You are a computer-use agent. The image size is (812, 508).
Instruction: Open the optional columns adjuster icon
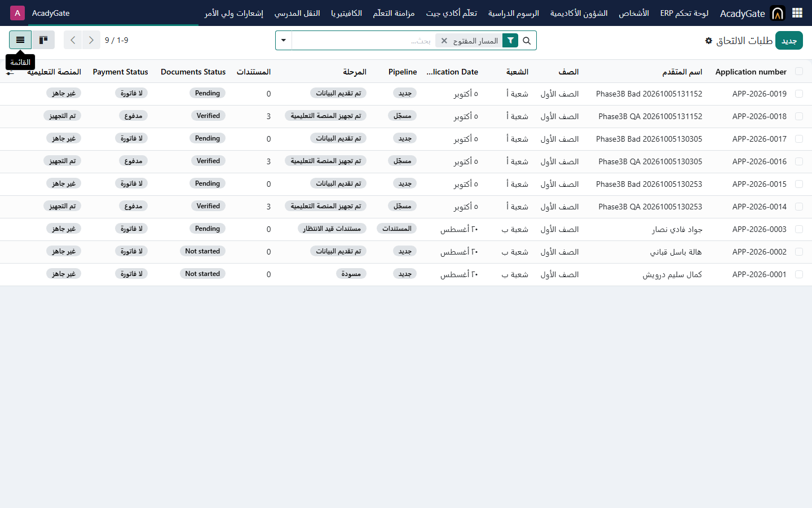pyautogui.click(x=10, y=72)
